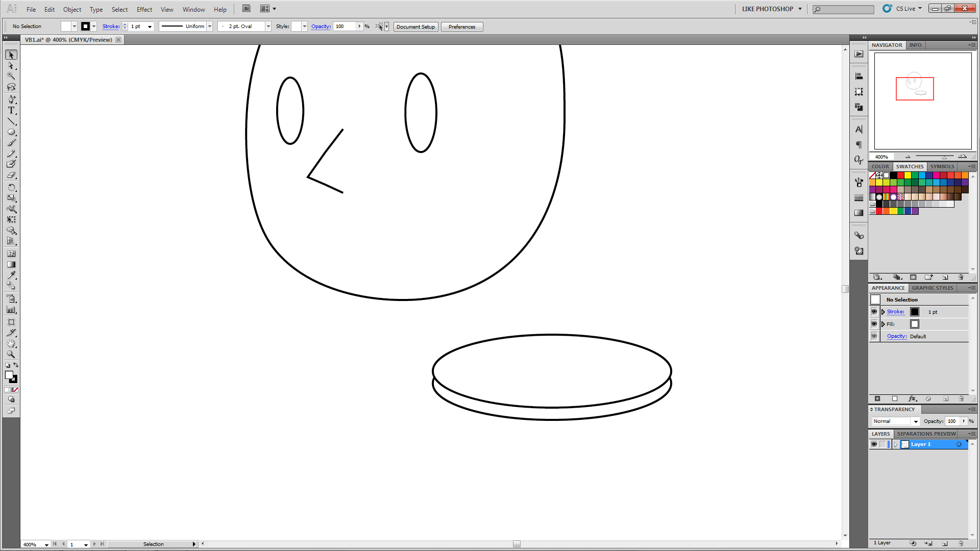The height and width of the screenshot is (551, 980).
Task: Toggle Stroke visibility in Appearance panel
Action: (874, 312)
